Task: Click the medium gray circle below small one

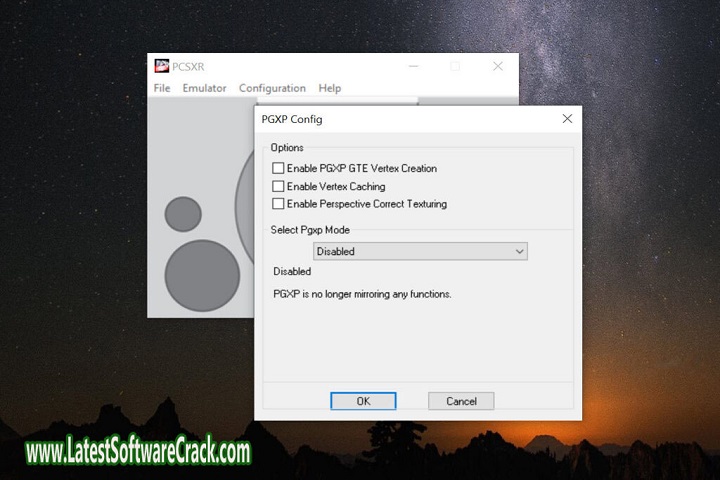Action: click(202, 274)
